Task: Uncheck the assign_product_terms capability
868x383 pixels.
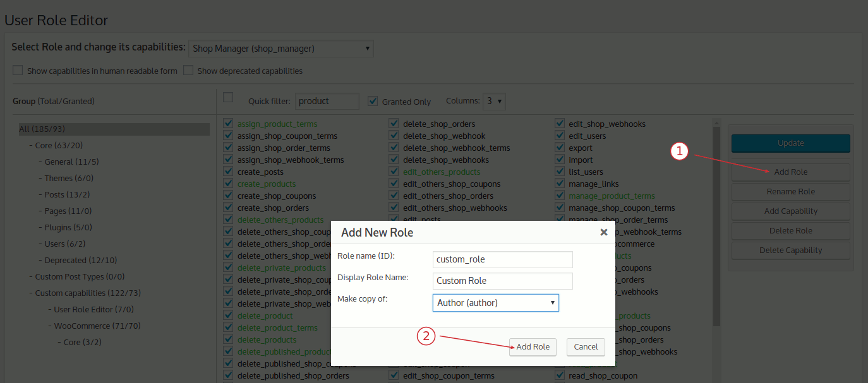Action: 228,124
